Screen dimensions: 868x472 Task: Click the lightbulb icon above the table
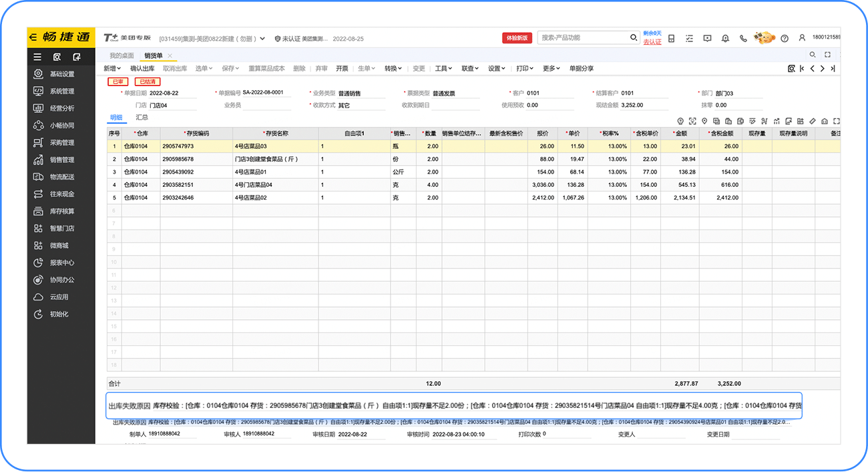[x=680, y=121]
